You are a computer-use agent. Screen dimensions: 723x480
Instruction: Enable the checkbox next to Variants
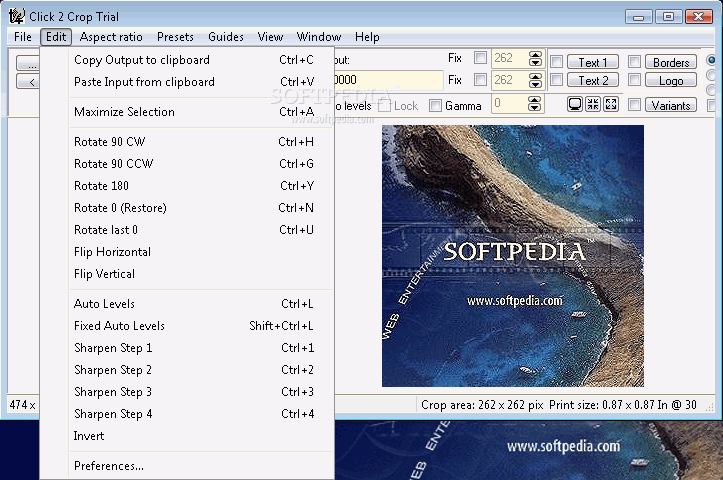point(634,105)
